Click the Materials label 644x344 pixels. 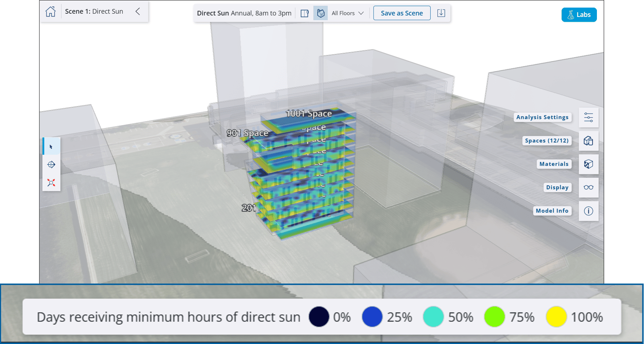[554, 164]
